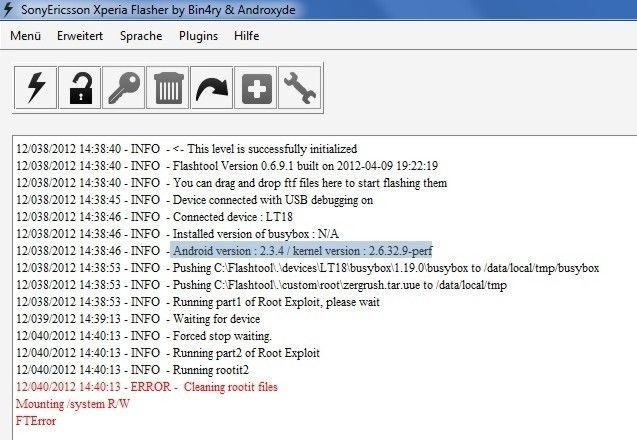Screen dimensions: 637x440
Task: Click the red 'FTError' line
Action: point(36,421)
